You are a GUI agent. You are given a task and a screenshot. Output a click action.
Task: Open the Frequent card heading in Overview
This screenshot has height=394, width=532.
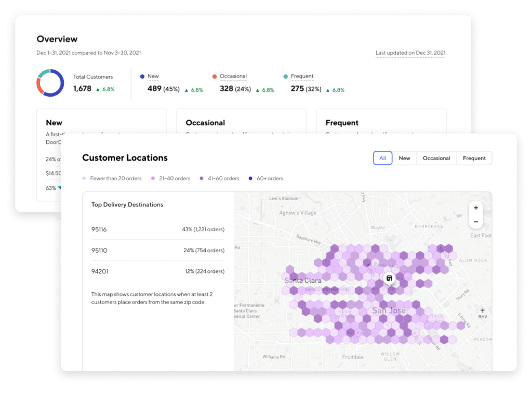point(342,123)
